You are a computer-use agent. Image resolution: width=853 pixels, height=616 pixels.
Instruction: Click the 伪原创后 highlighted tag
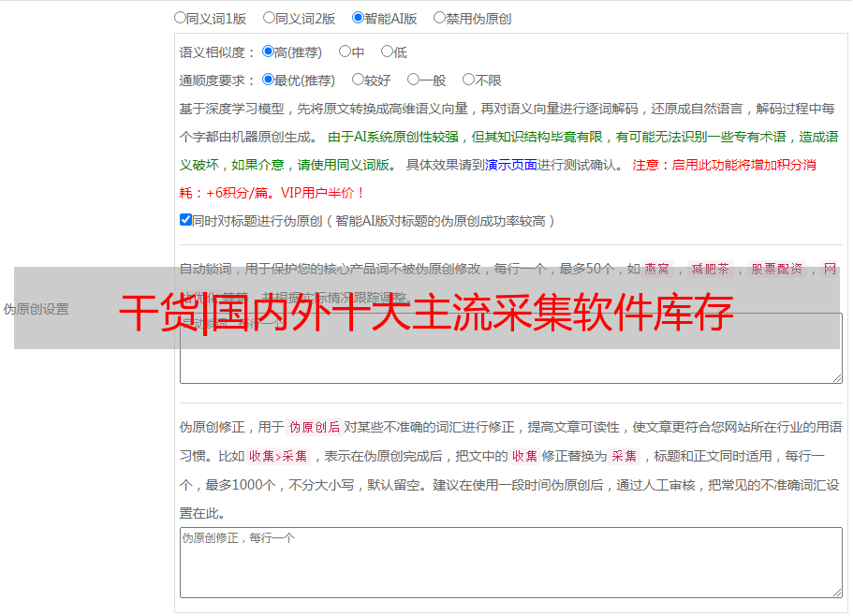coord(315,427)
